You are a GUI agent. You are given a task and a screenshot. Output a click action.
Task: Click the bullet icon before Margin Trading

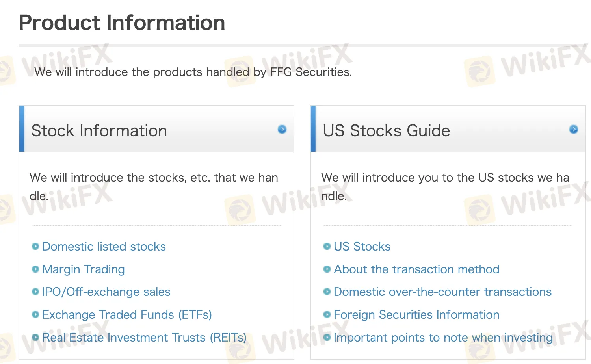[35, 269]
